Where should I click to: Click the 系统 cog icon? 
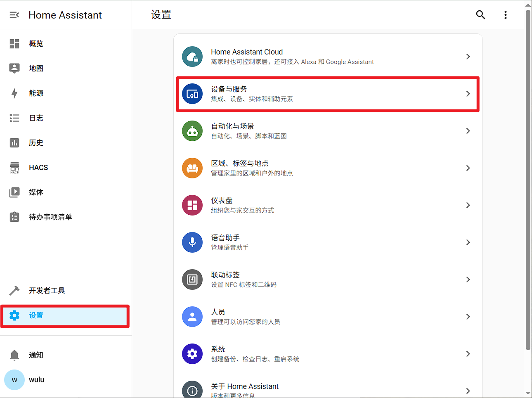(192, 354)
